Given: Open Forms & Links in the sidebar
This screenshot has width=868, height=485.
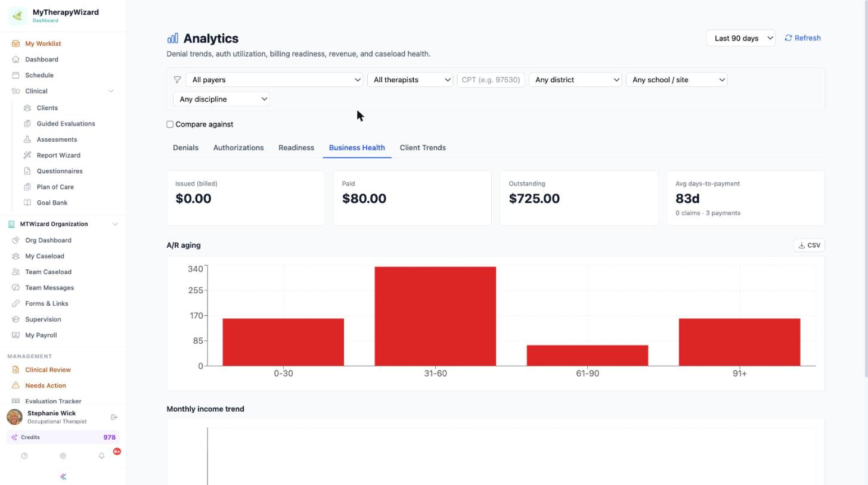Looking at the screenshot, I should point(46,303).
